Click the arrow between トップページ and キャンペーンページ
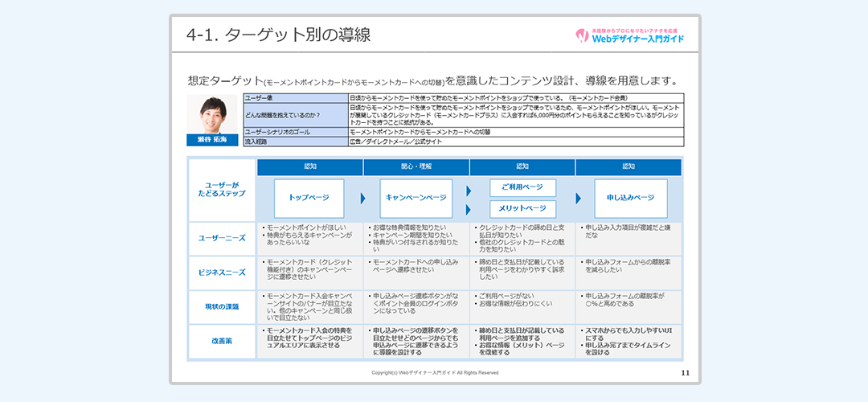This screenshot has width=868, height=402. [363, 199]
